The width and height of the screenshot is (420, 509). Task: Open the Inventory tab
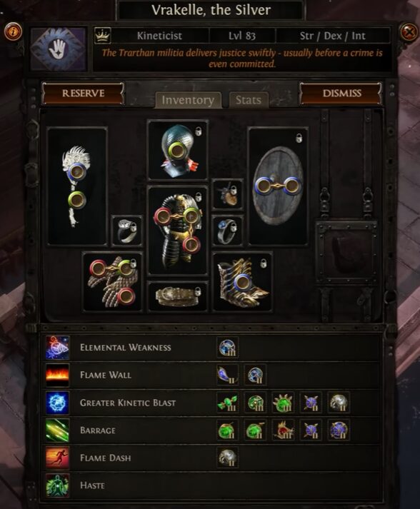[188, 100]
